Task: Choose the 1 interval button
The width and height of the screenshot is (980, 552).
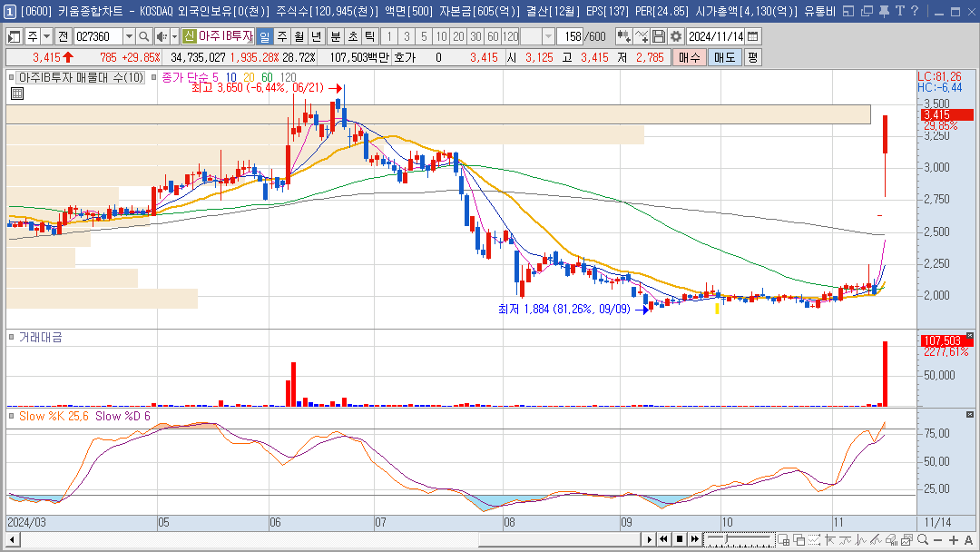Action: click(389, 37)
